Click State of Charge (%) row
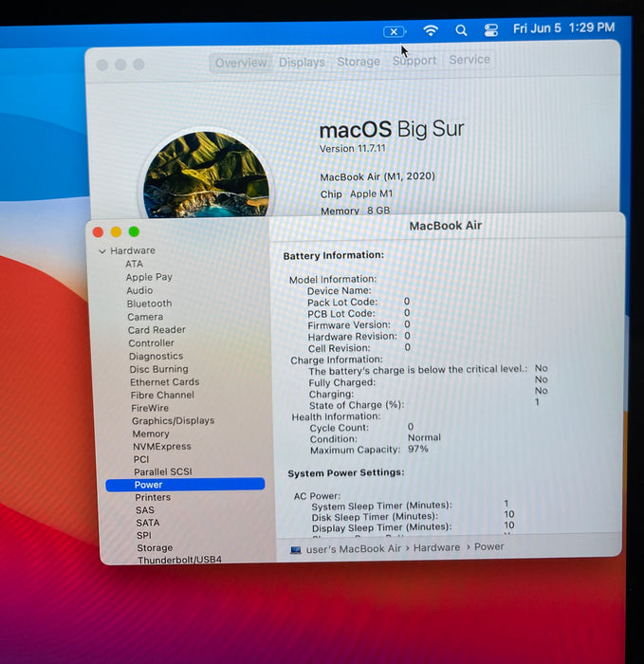 424,404
